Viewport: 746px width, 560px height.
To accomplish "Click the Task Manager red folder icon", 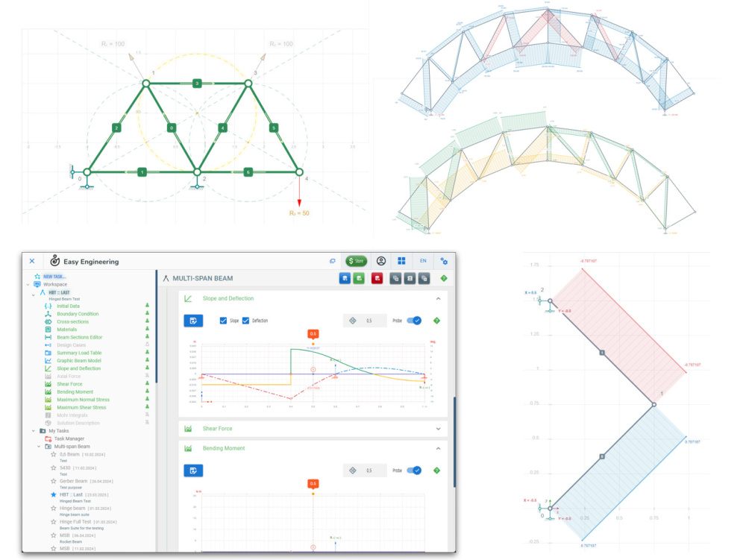I will pyautogui.click(x=48, y=438).
